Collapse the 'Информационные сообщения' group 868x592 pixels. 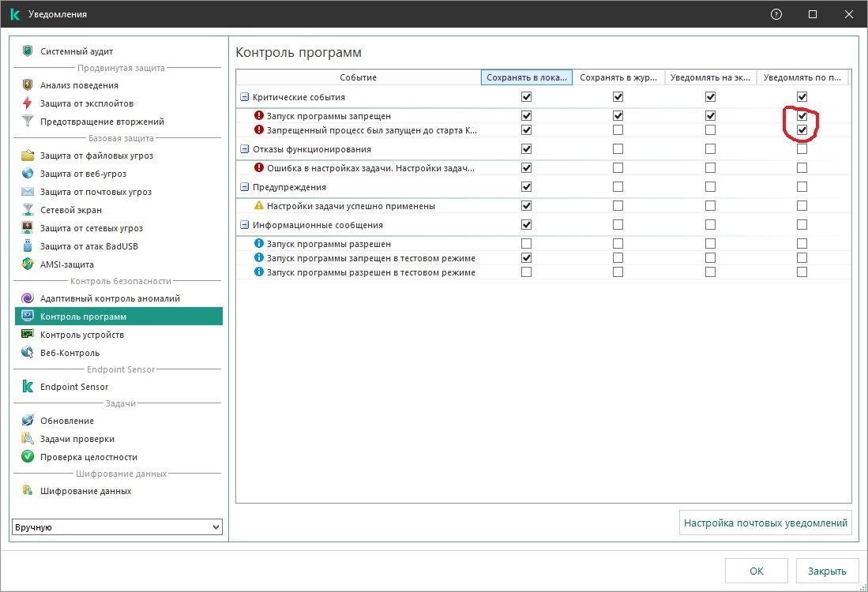tap(245, 225)
